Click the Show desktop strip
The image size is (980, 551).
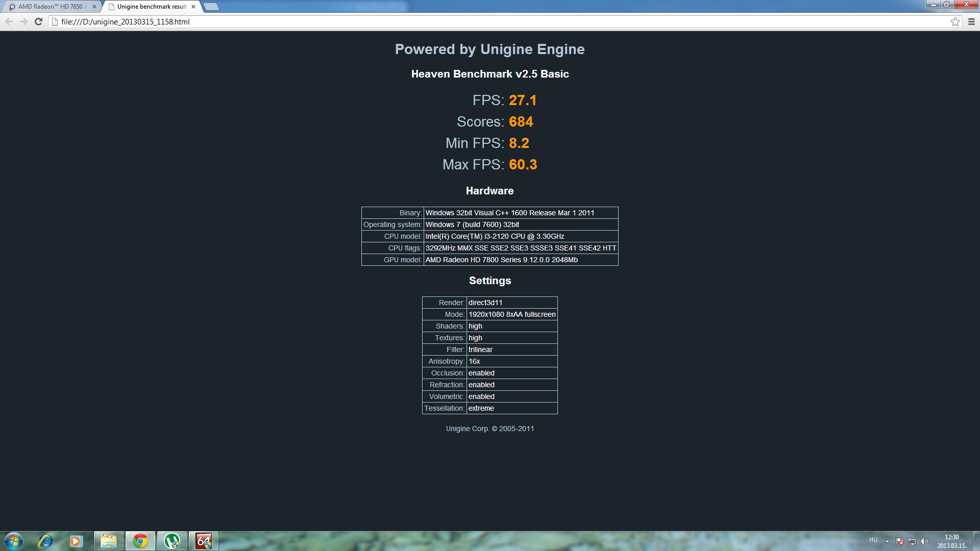tap(976, 541)
